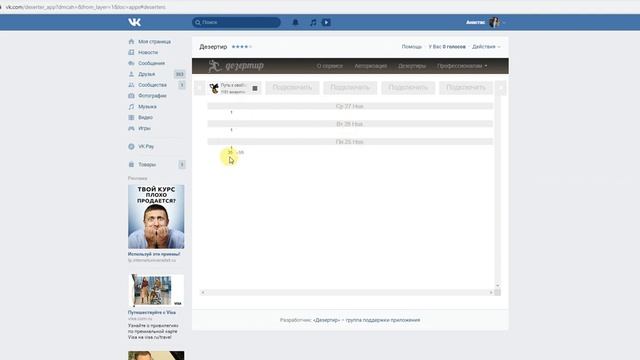The height and width of the screenshot is (360, 640).
Task: Open Игры in left menu
Action: pos(144,128)
